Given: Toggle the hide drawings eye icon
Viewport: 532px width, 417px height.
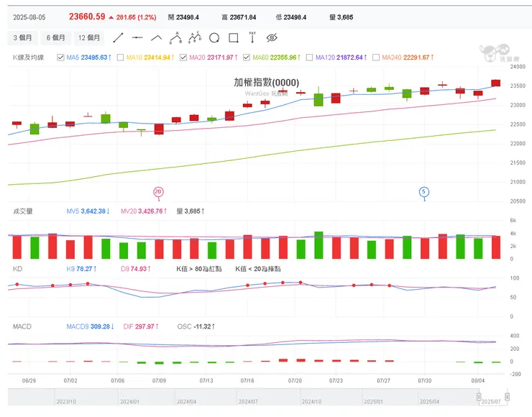Looking at the screenshot, I should coord(272,37).
